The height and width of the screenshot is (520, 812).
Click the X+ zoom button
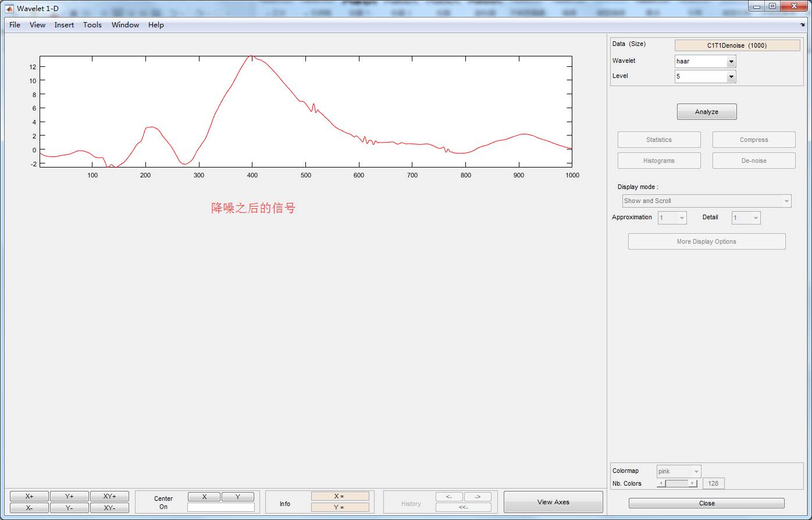point(29,496)
